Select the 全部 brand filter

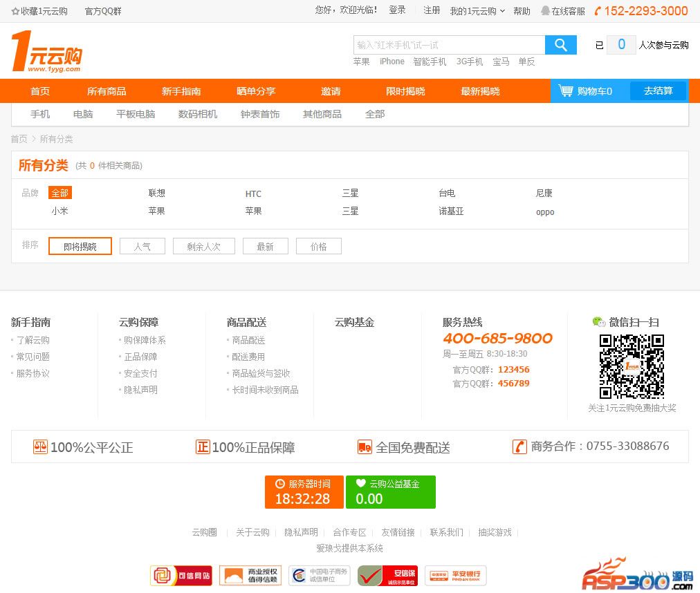click(59, 193)
